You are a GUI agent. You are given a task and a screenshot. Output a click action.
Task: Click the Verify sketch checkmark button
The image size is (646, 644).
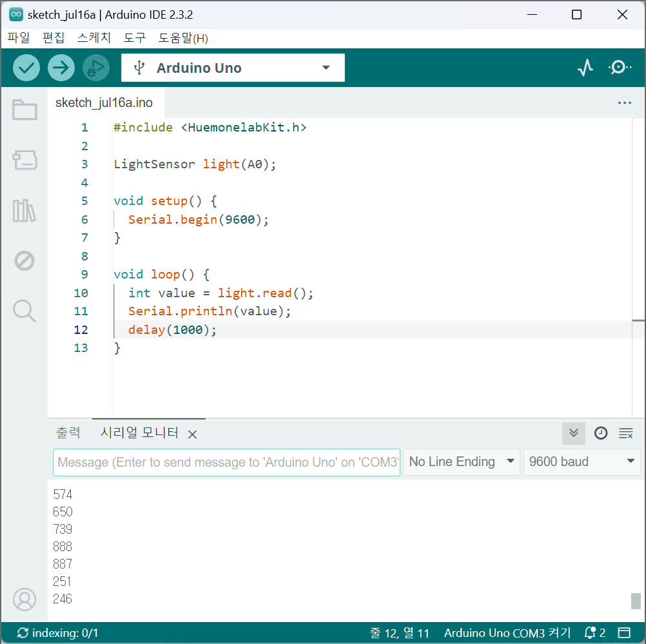pos(26,68)
